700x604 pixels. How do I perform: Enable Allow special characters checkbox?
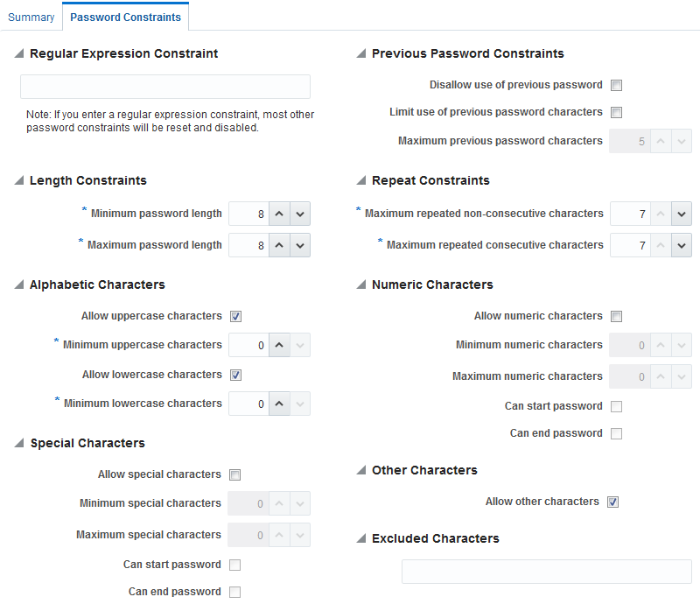234,474
